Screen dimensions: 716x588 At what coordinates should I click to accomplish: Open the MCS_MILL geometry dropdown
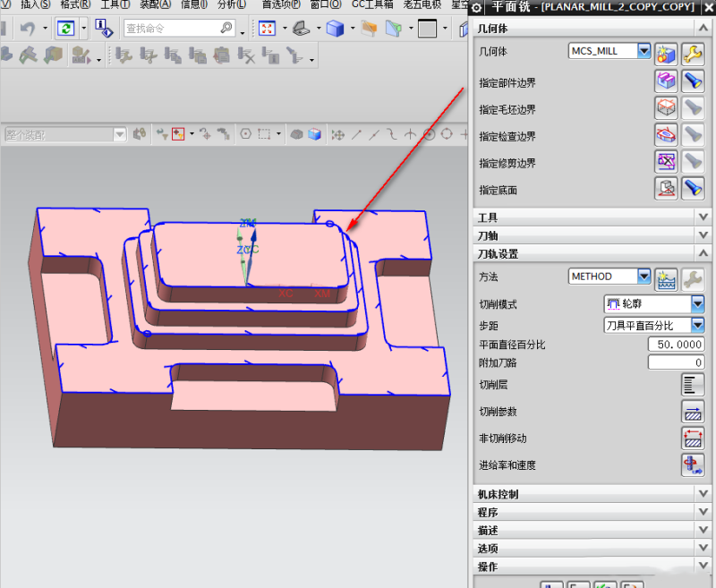[644, 52]
